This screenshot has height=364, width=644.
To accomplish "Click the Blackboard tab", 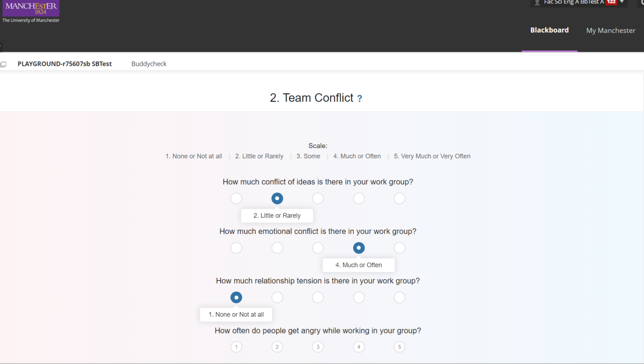I will [549, 30].
